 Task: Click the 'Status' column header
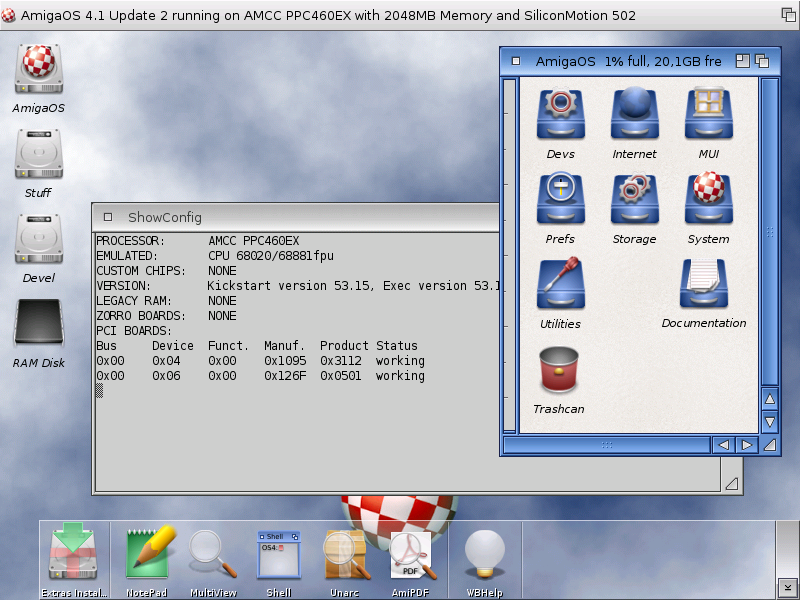pyautogui.click(x=397, y=346)
